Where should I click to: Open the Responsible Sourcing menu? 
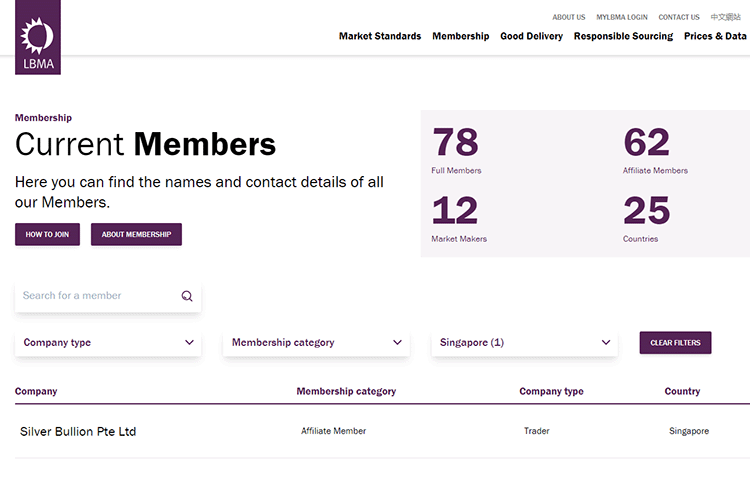pyautogui.click(x=623, y=36)
